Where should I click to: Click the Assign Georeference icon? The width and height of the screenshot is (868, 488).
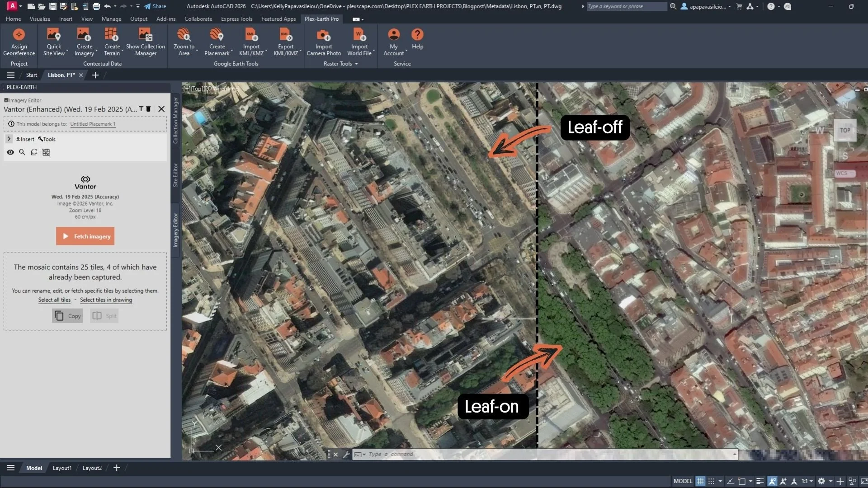coord(19,35)
